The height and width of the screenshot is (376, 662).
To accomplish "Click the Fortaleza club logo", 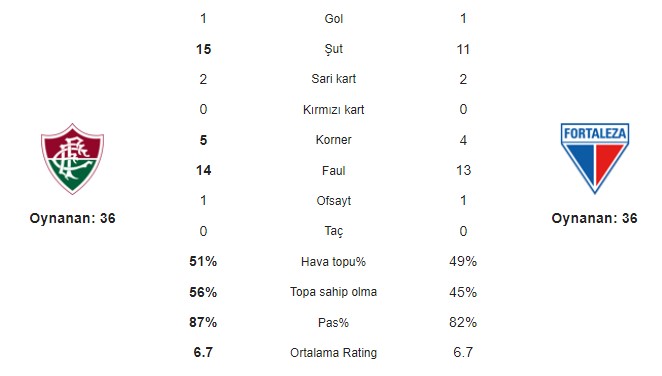I will coord(594,158).
